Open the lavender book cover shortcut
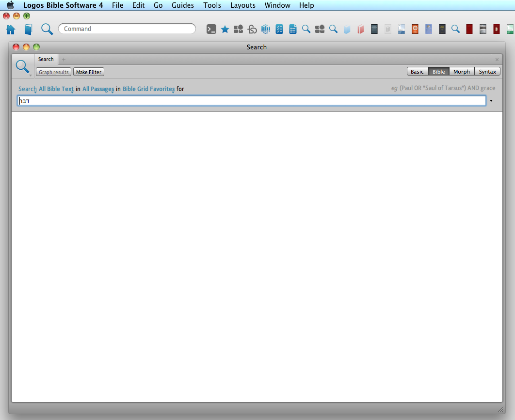Screen dimensions: 515x420 pyautogui.click(x=429, y=29)
